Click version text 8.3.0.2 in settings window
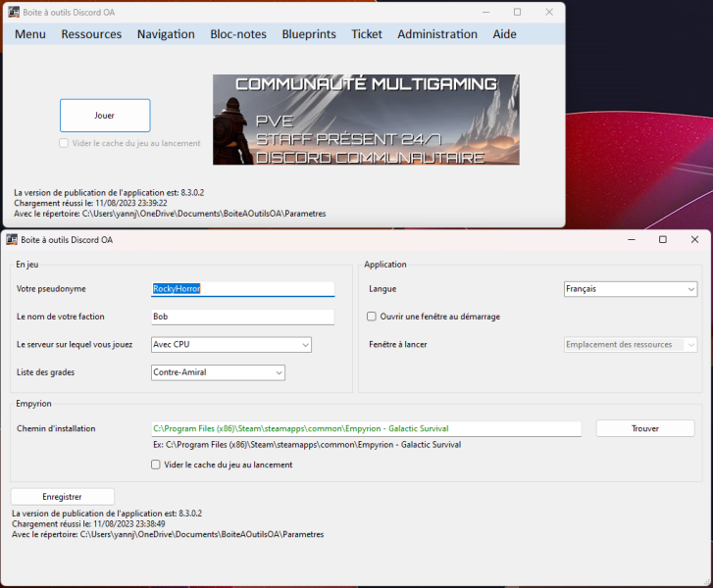The width and height of the screenshot is (713, 588). click(107, 514)
